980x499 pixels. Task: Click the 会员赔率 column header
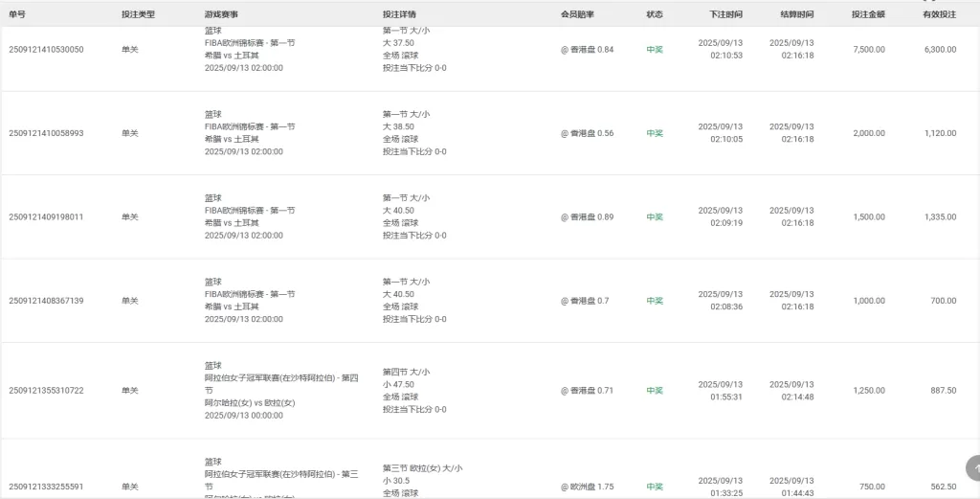(577, 14)
